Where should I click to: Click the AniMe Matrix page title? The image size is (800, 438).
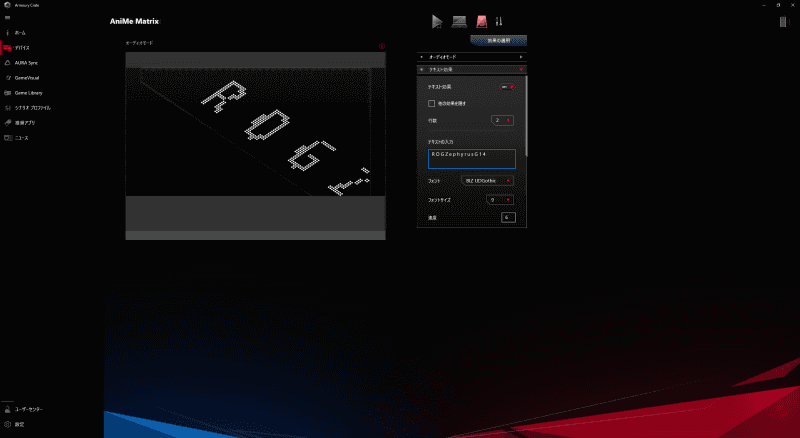click(134, 21)
